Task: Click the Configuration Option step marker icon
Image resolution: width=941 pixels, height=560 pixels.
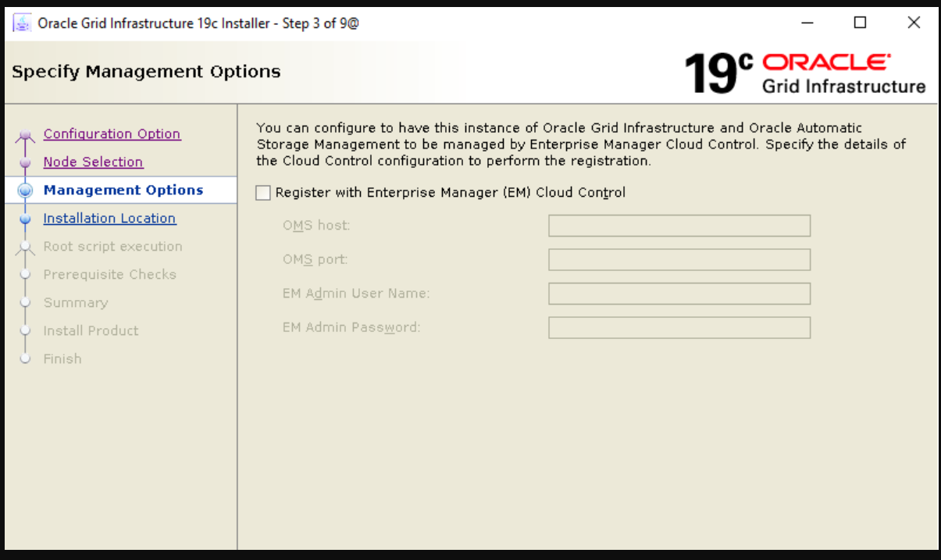Action: [25, 135]
